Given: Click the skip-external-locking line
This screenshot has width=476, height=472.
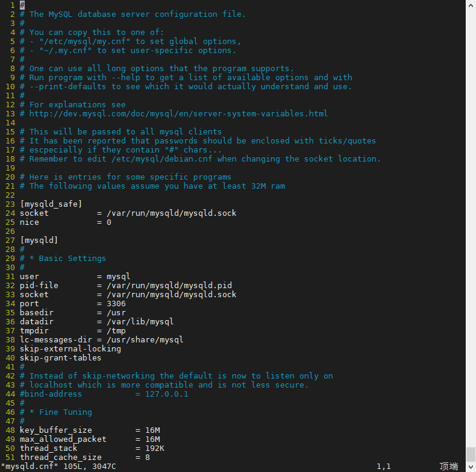Looking at the screenshot, I should click(70, 349).
